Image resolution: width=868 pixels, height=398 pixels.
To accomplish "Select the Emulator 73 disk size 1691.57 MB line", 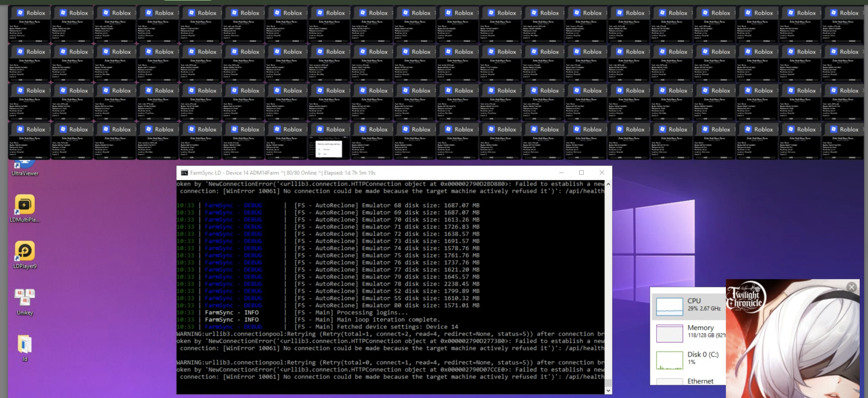I will (328, 241).
